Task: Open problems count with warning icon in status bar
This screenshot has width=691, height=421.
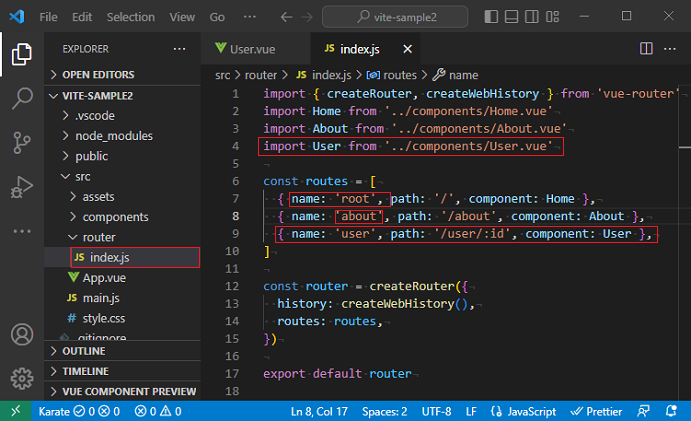Action: (158, 411)
